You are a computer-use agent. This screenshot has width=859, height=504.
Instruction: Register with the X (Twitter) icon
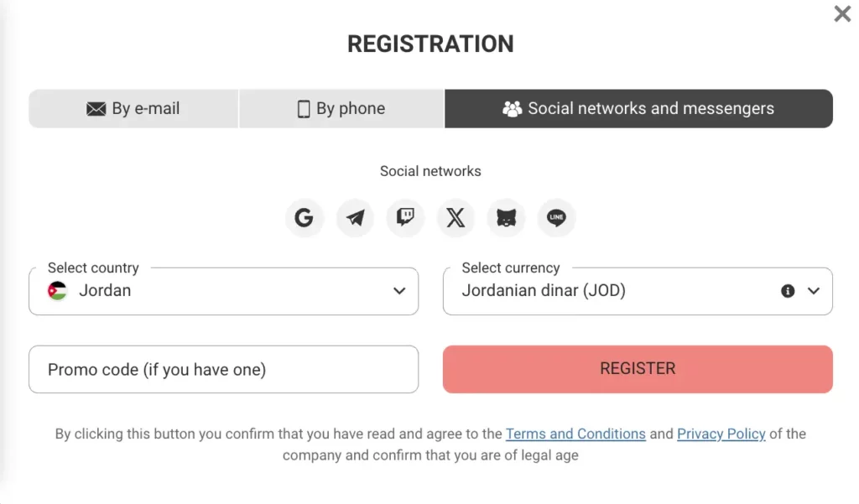point(456,217)
